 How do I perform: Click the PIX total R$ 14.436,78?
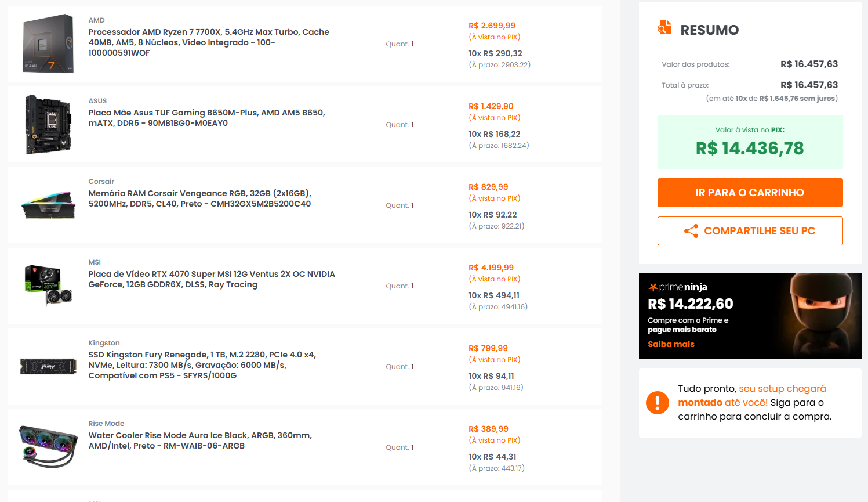(x=750, y=149)
